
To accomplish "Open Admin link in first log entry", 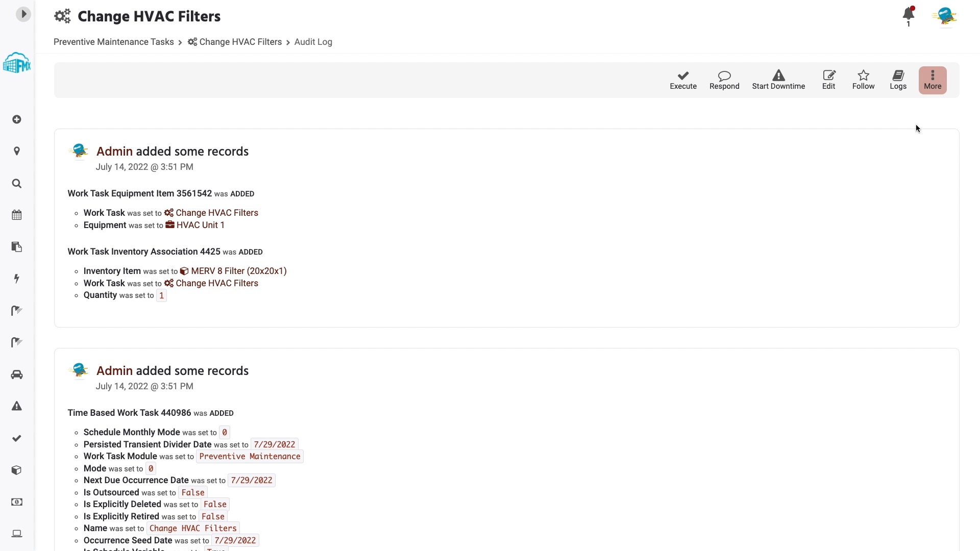I will [114, 152].
